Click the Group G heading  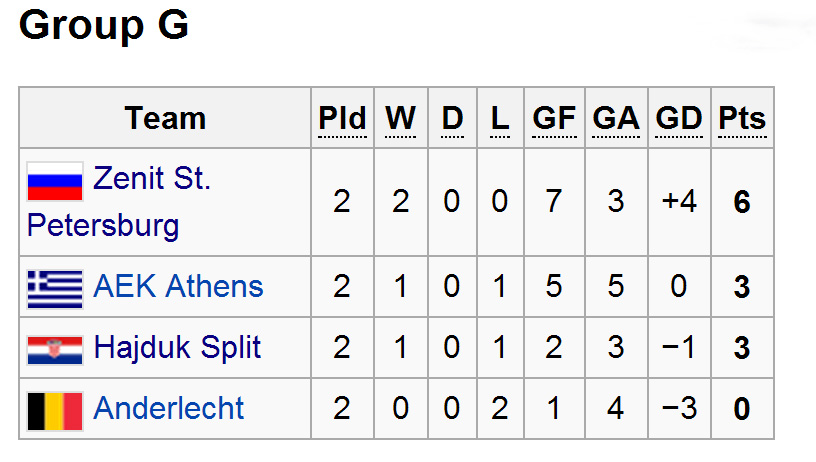pyautogui.click(x=103, y=27)
